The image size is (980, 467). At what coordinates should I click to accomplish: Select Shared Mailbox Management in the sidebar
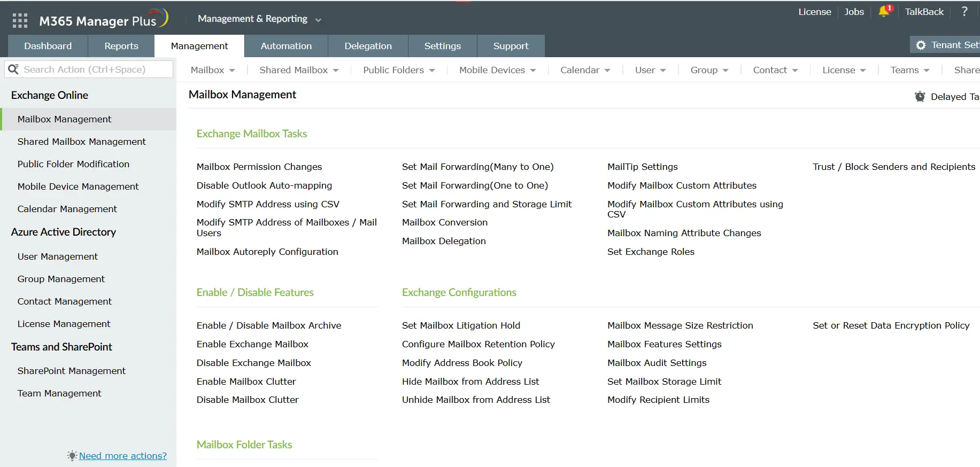81,142
